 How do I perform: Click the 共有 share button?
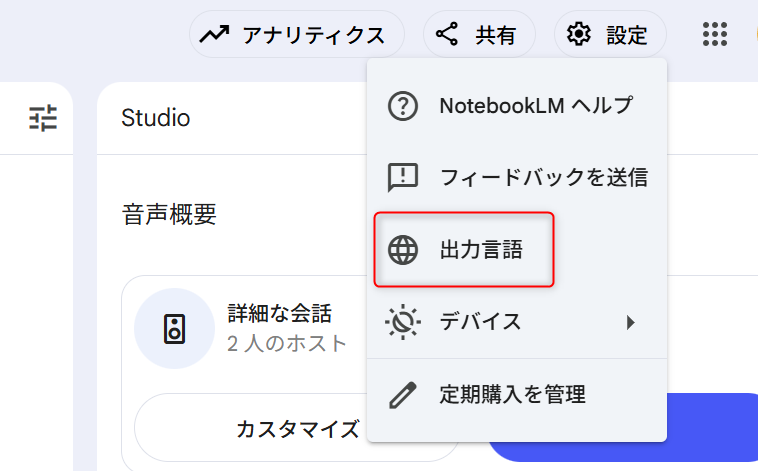479,35
